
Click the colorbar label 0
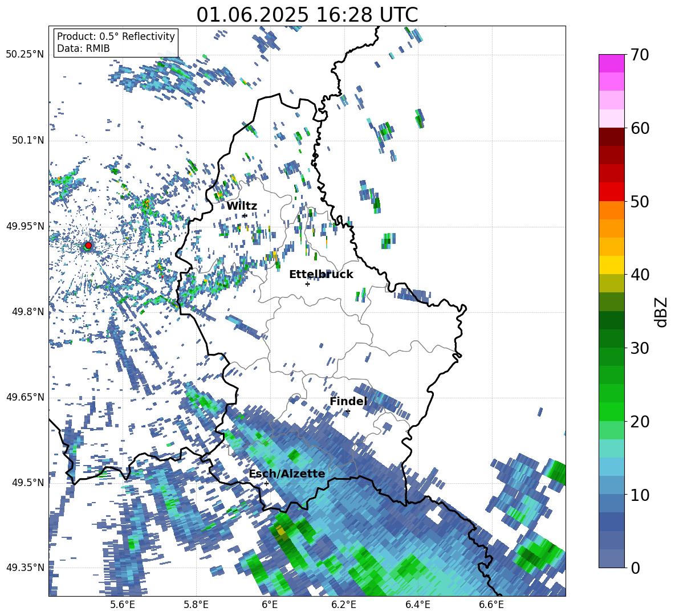(635, 568)
